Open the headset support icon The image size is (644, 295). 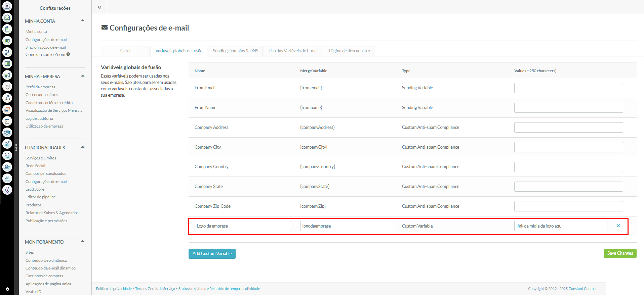click(x=7, y=155)
